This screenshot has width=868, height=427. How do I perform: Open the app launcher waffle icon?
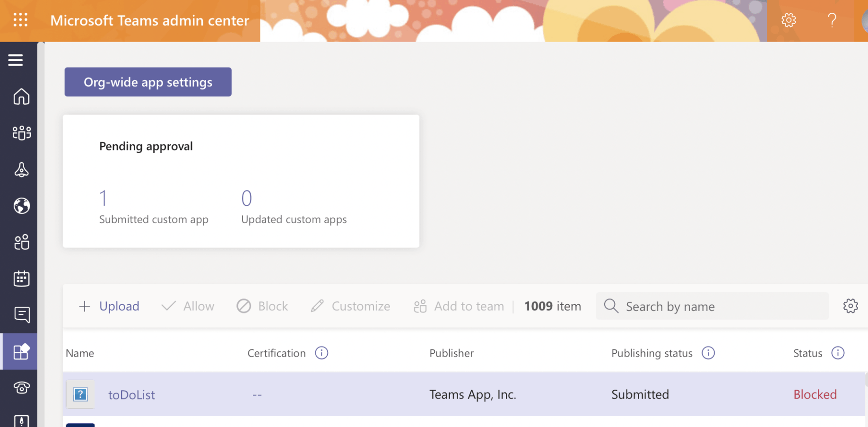click(x=20, y=20)
